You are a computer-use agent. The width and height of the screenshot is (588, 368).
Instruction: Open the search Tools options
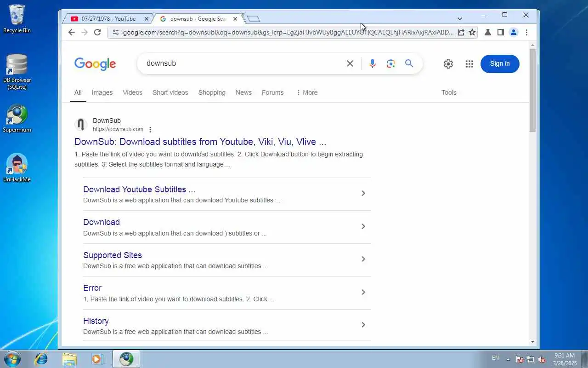click(449, 92)
